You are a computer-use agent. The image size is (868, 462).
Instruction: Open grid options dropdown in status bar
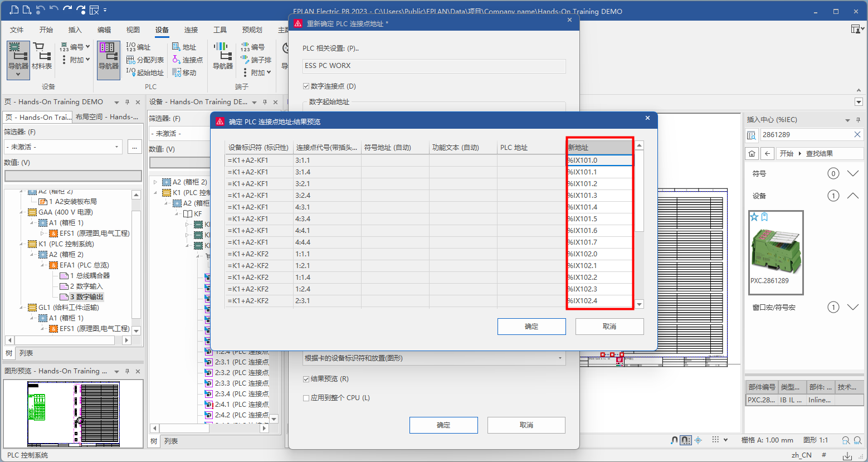725,440
